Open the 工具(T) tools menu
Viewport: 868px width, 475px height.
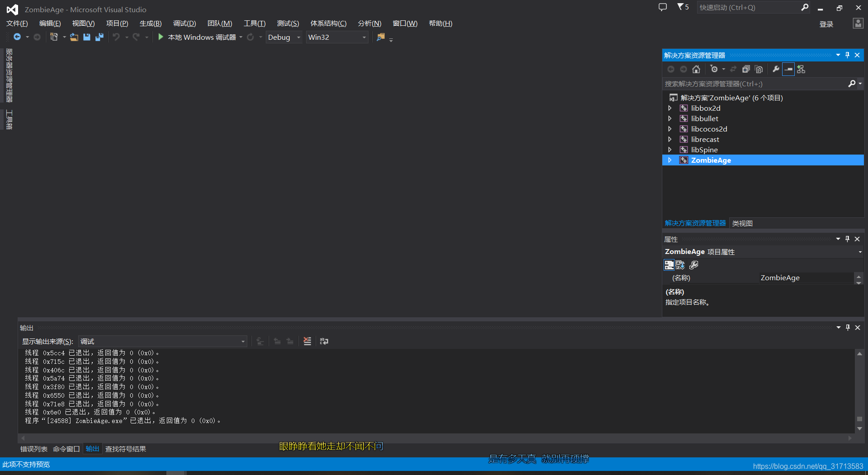click(x=255, y=24)
